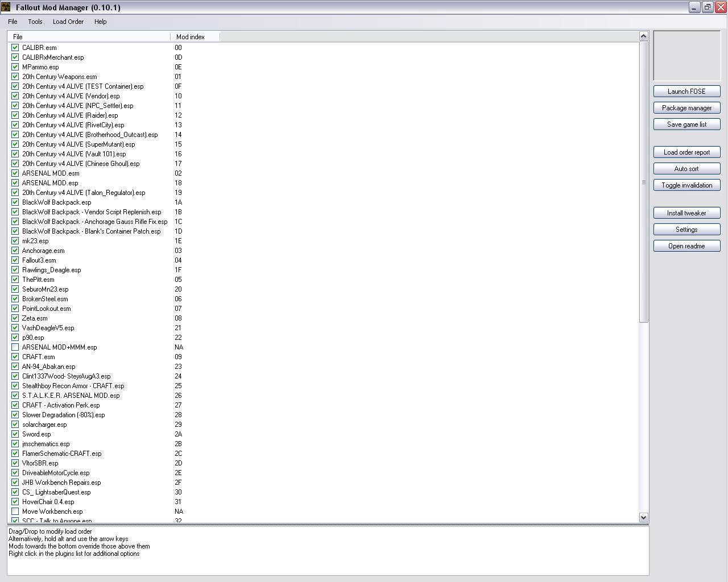Click the plugin list scroll down arrow

point(644,517)
